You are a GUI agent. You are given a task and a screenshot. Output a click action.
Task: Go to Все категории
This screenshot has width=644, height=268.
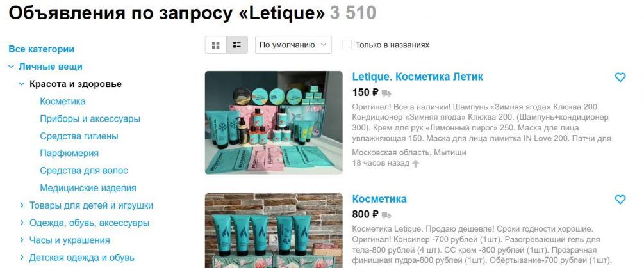[x=42, y=49]
